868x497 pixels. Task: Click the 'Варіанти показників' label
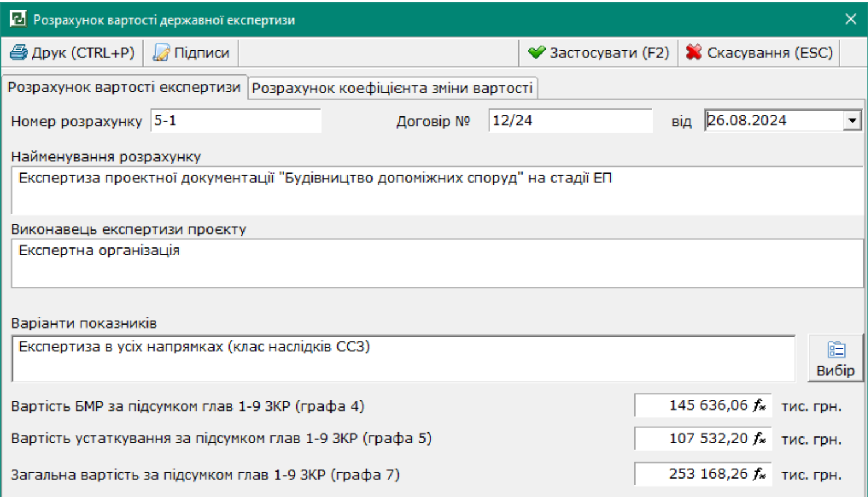(x=84, y=323)
